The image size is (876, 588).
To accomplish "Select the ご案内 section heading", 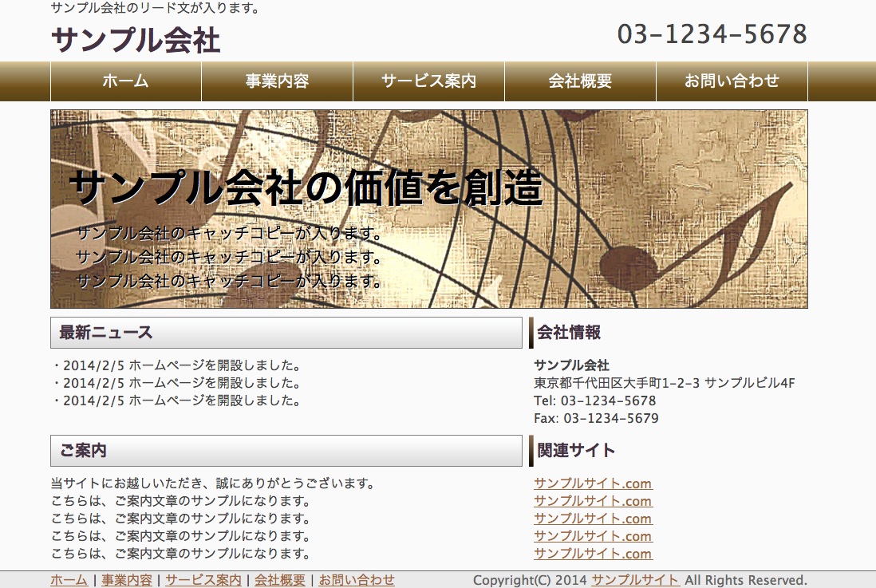I will 83,451.
